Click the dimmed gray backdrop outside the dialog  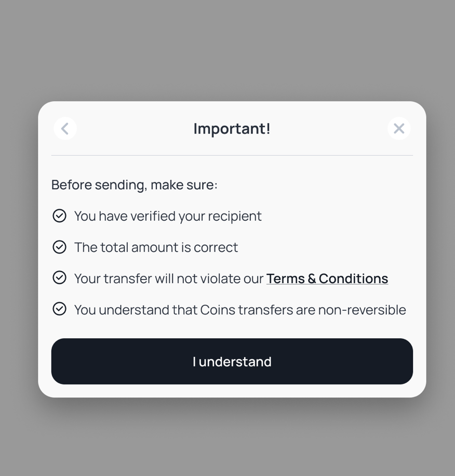pos(228,48)
